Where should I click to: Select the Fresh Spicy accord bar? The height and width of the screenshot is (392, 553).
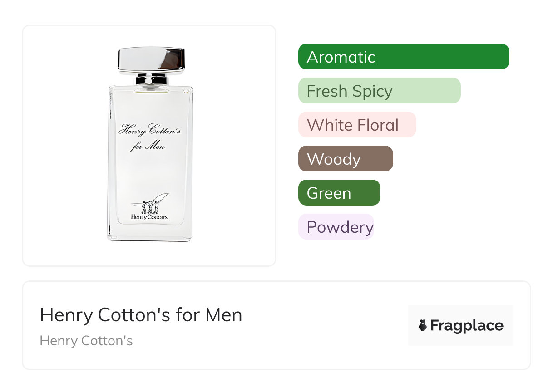[379, 91]
